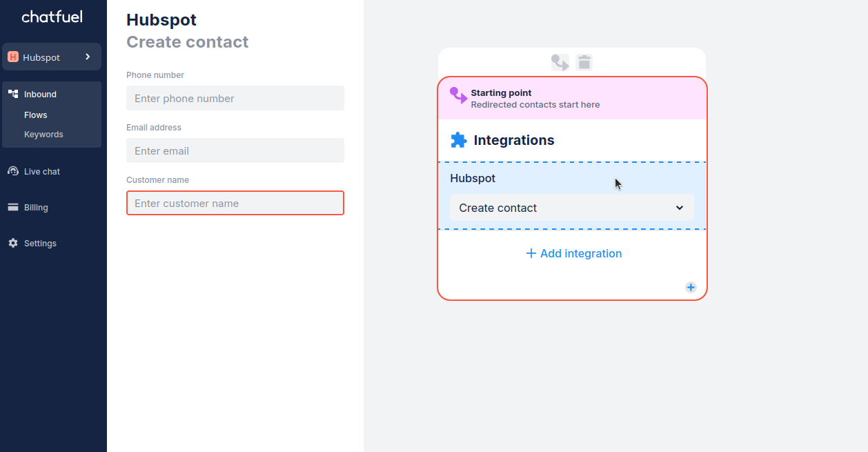Click the chatfuel logo
868x452 pixels.
tap(52, 17)
